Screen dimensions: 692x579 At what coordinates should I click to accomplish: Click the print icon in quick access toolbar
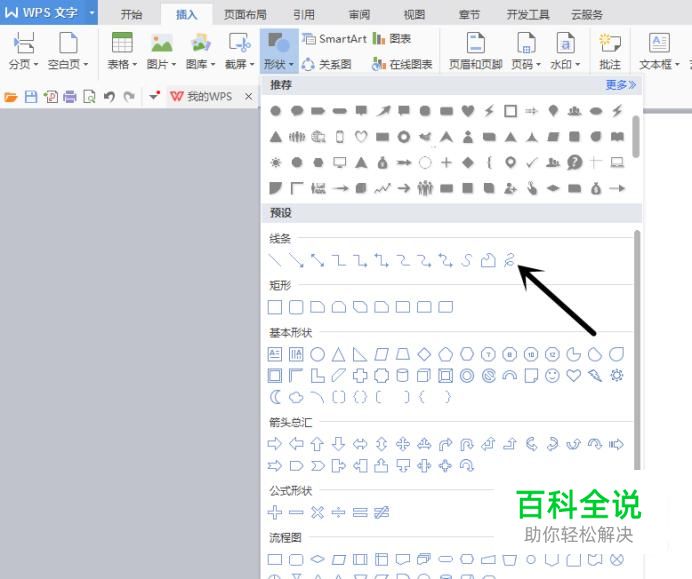pyautogui.click(x=70, y=96)
